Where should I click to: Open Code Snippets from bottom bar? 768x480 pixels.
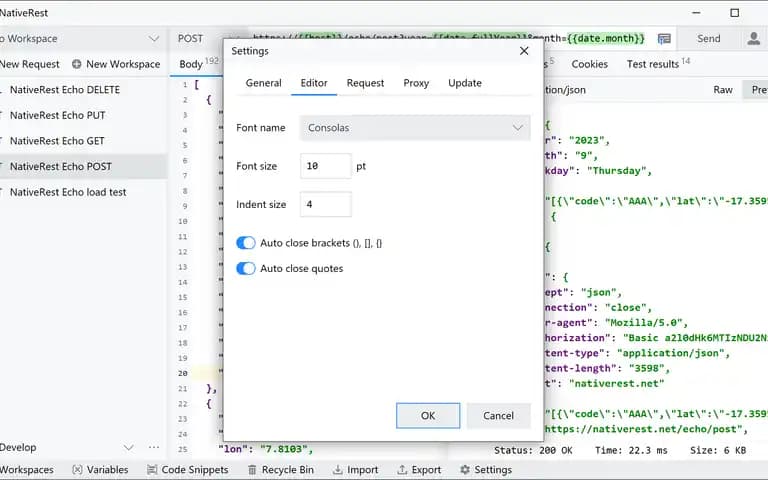pyautogui.click(x=188, y=470)
